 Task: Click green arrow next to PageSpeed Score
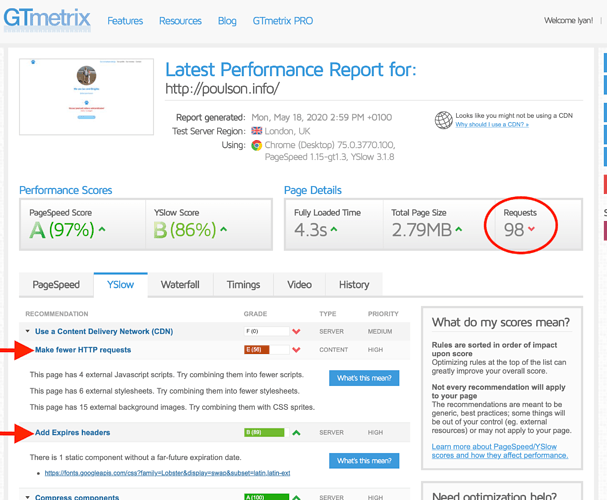tap(102, 231)
